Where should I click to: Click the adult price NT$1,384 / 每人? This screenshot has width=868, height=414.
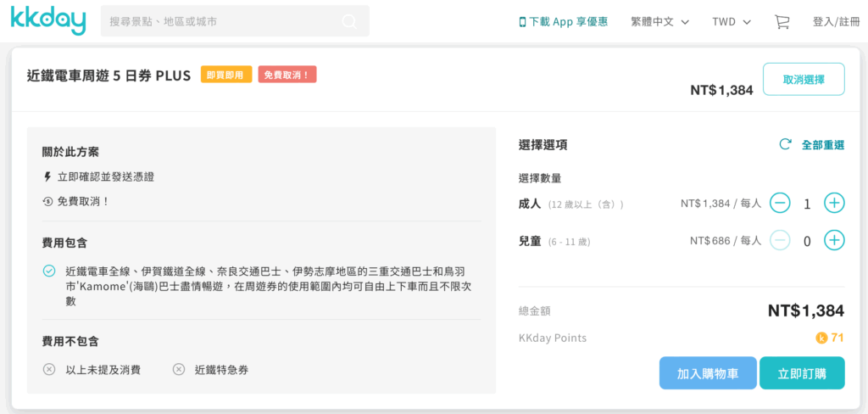click(721, 204)
